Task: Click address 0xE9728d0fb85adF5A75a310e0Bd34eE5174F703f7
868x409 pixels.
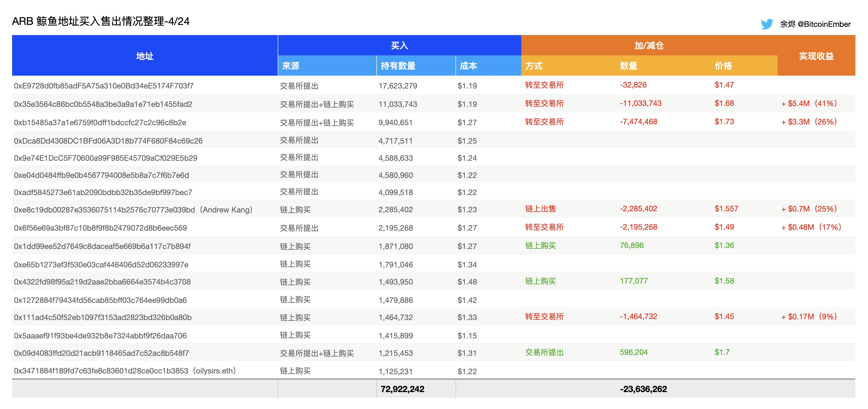Action: pyautogui.click(x=104, y=86)
